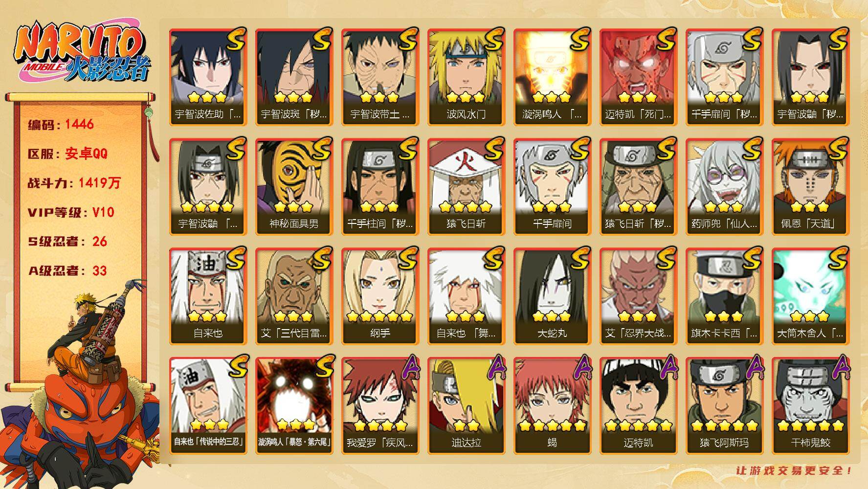Viewport: 868px width, 489px height.
Task: Choose the 迪达拉 A-rank card
Action: point(466,406)
